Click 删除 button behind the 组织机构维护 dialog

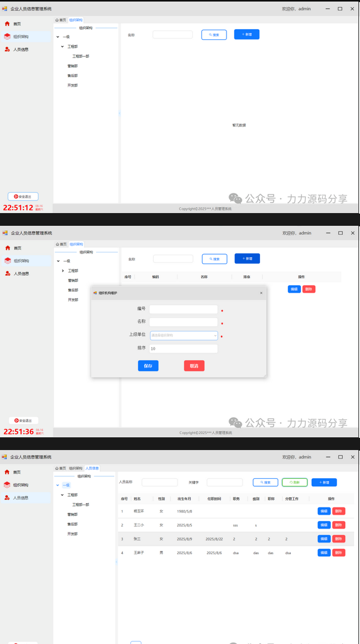pos(309,289)
